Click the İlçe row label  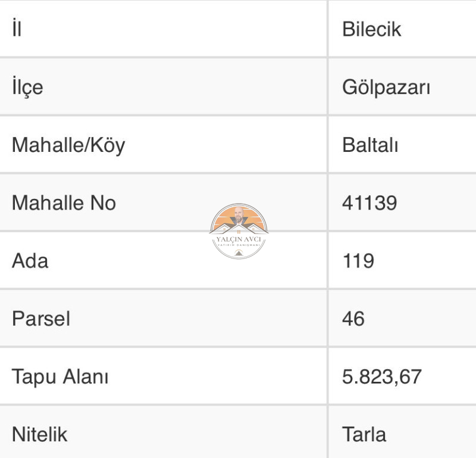click(27, 88)
